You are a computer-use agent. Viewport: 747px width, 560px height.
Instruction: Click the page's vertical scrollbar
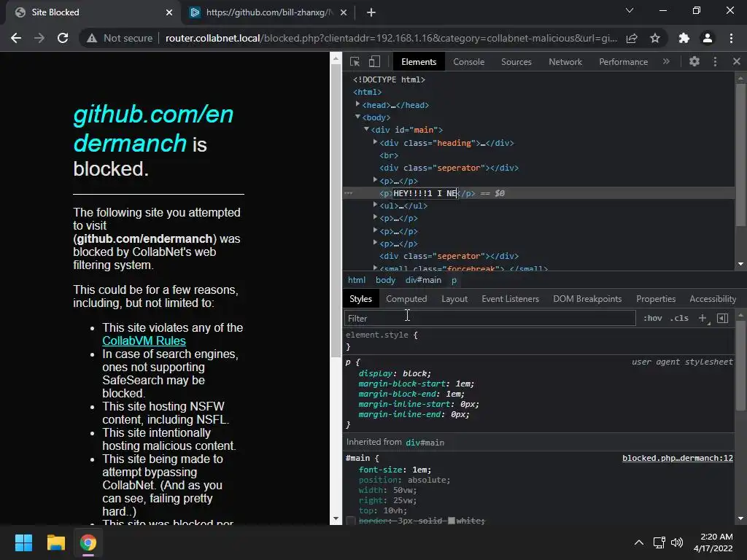tap(336, 212)
